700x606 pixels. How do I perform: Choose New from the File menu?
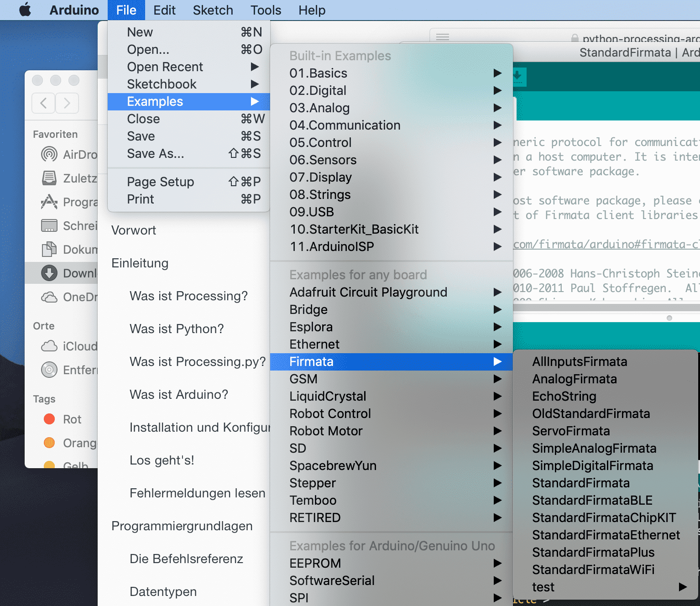point(189,32)
